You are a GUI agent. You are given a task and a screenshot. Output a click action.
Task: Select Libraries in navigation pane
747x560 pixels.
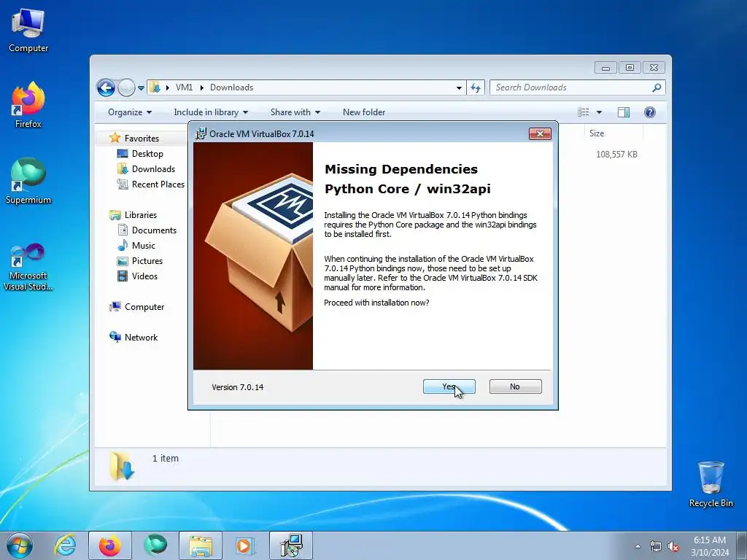pyautogui.click(x=141, y=215)
